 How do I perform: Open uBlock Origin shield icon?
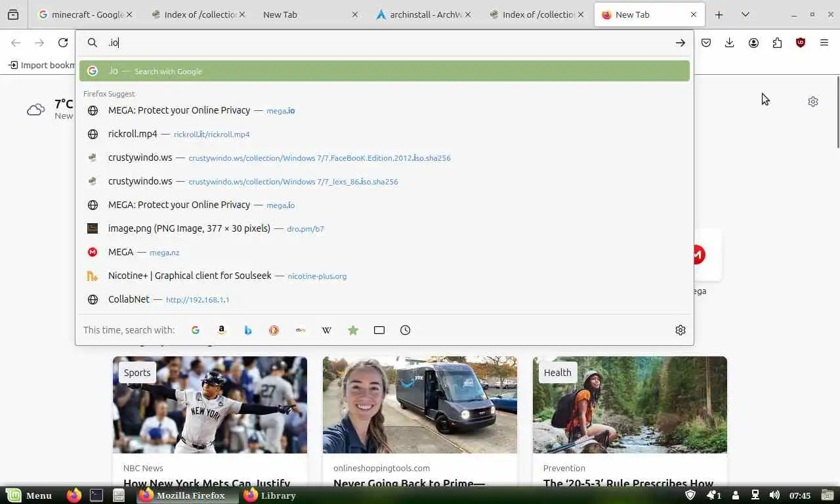[x=800, y=43]
